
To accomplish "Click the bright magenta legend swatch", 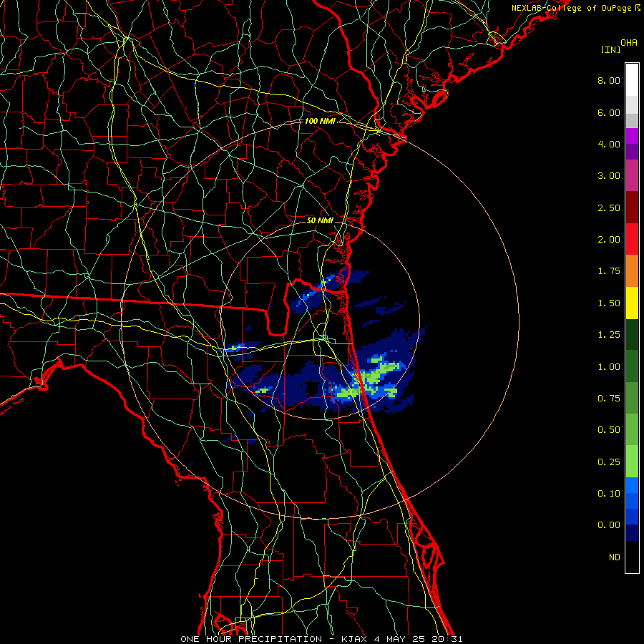I will click(x=632, y=136).
